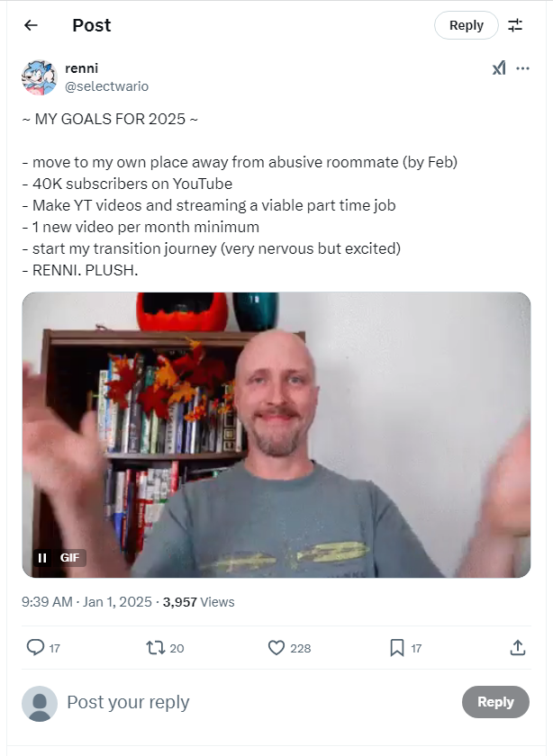Open the GIF media in full view
This screenshot has height=756, width=553.
point(276,435)
